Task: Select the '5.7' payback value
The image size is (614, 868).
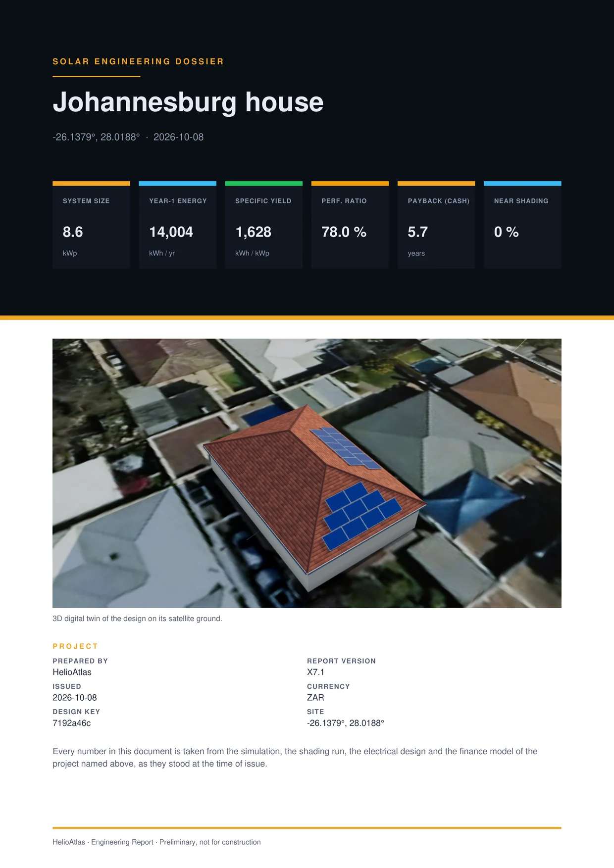Action: [x=418, y=232]
